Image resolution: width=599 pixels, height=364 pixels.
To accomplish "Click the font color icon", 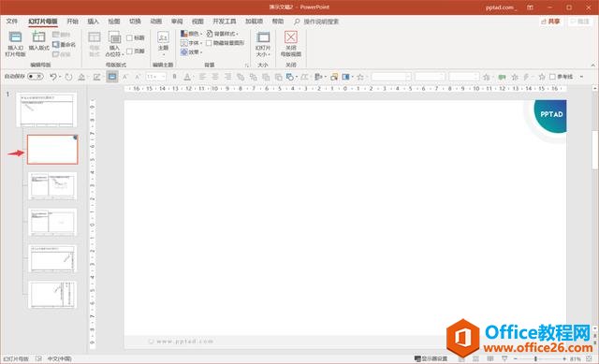I will tap(187, 77).
